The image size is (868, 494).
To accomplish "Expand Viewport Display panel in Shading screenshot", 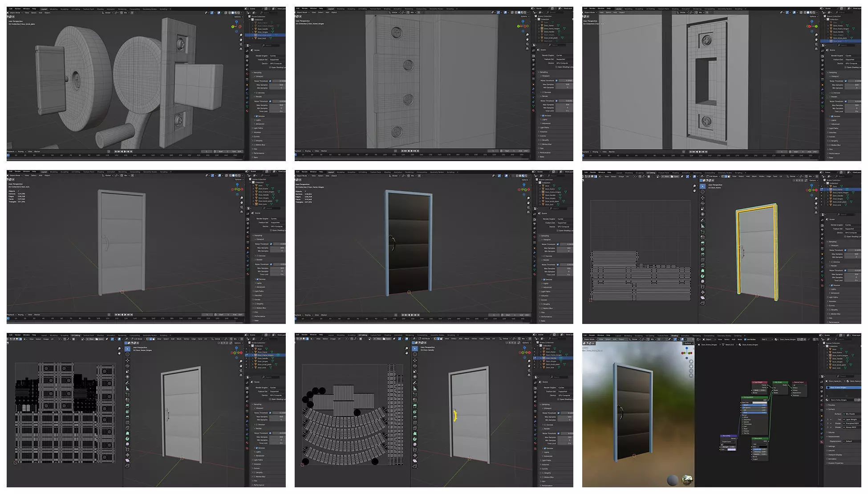I will pos(835,455).
